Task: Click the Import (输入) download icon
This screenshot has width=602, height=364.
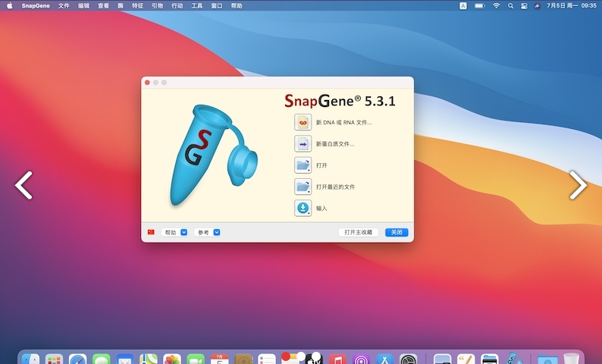Action: click(303, 209)
